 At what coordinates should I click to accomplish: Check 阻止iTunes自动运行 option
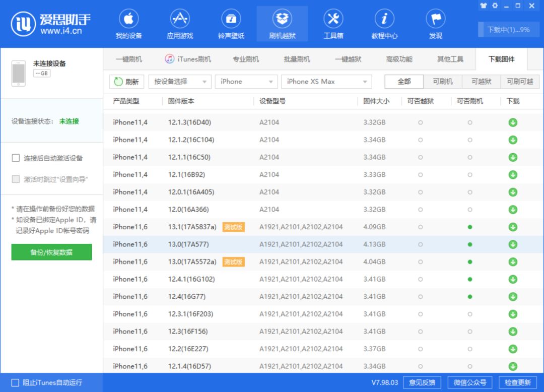(x=15, y=382)
